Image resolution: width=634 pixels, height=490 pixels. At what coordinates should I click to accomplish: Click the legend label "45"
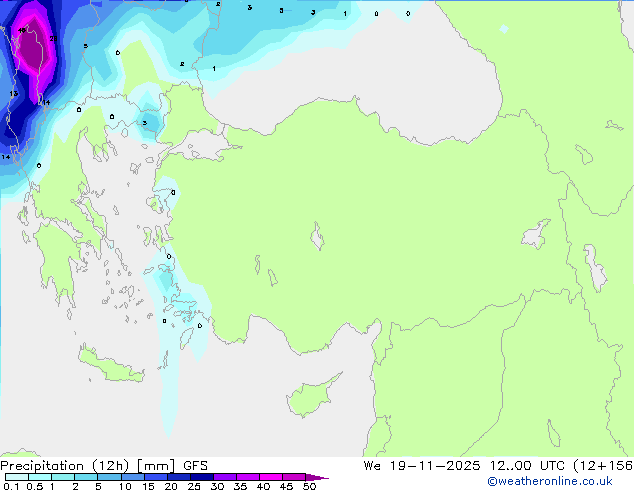[286, 486]
